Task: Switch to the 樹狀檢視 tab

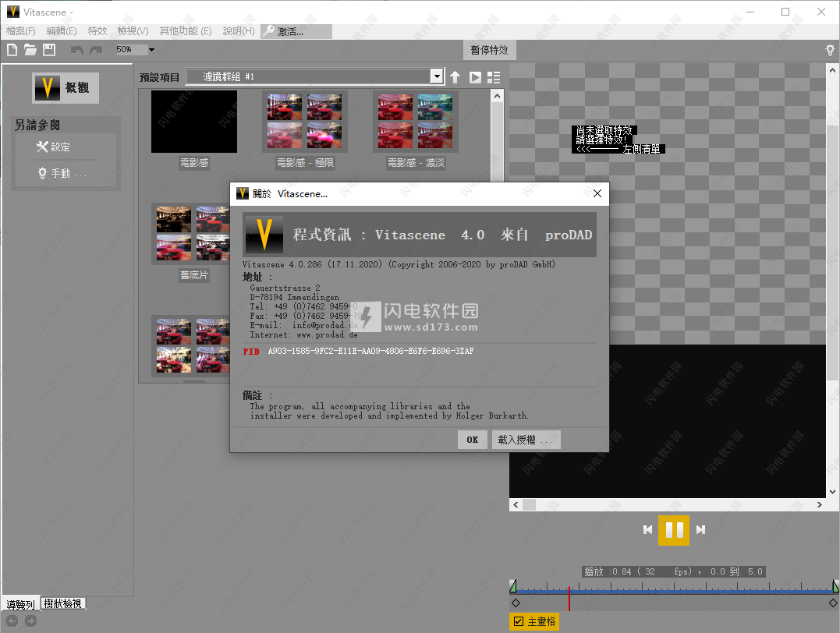Action: [x=63, y=603]
